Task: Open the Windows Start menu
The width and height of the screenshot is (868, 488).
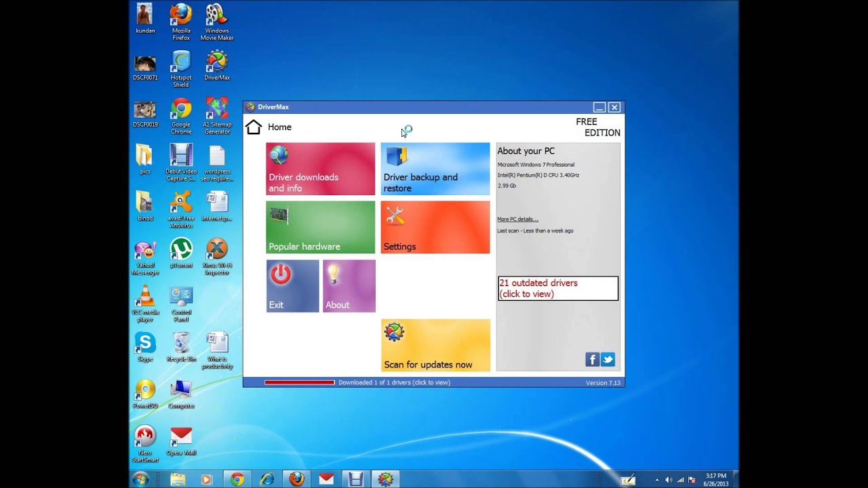Action: pyautogui.click(x=140, y=479)
